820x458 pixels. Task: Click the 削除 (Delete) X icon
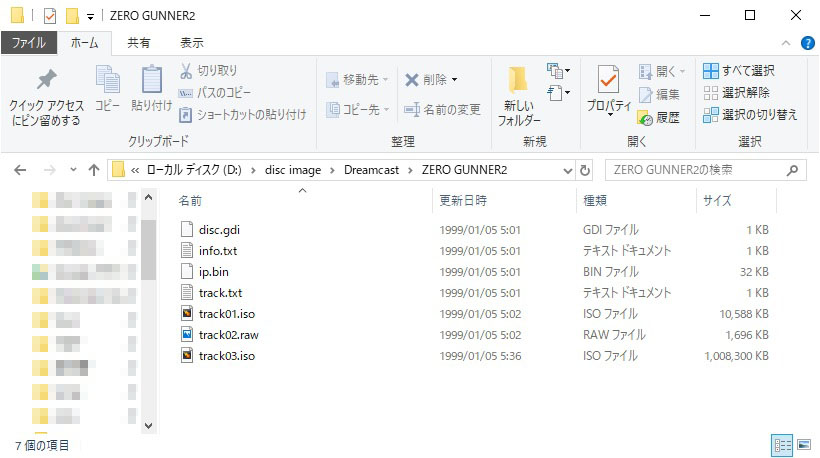point(412,80)
